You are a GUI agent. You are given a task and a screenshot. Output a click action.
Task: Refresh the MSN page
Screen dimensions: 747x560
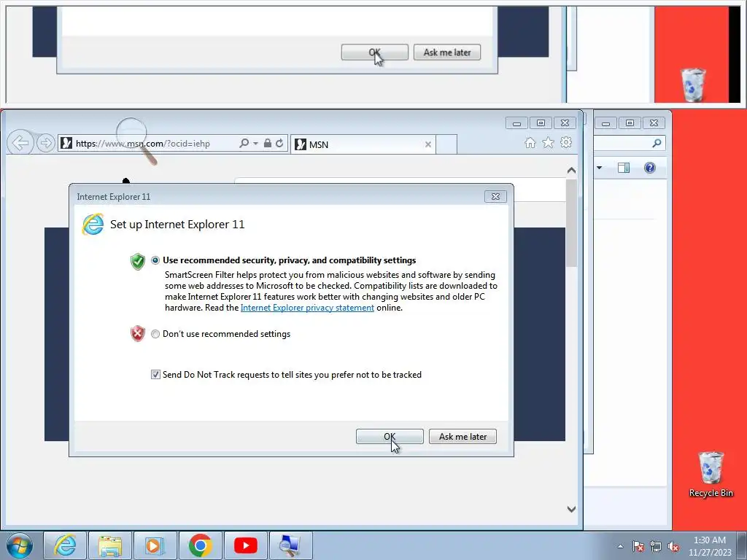click(x=279, y=143)
